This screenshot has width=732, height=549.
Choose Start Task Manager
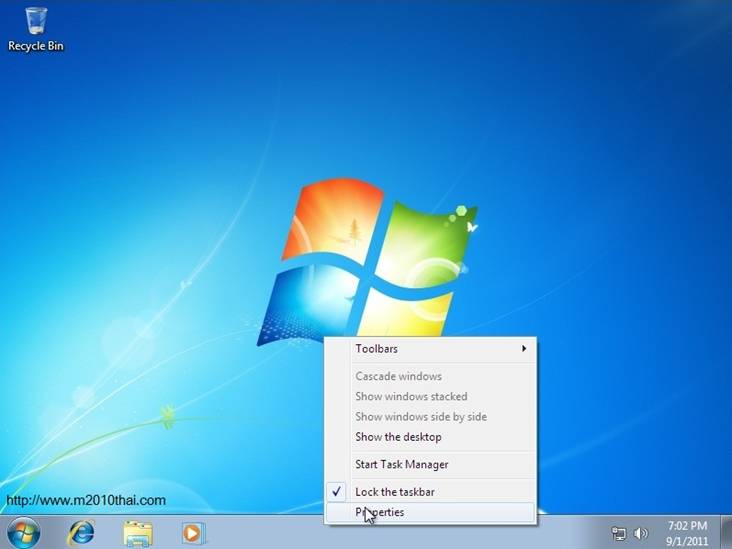430,465
